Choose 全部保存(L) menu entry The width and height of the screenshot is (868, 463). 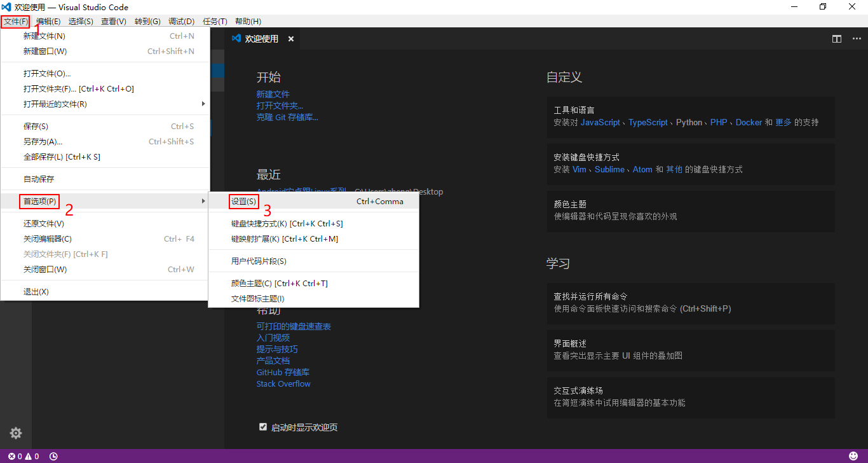tap(105, 156)
